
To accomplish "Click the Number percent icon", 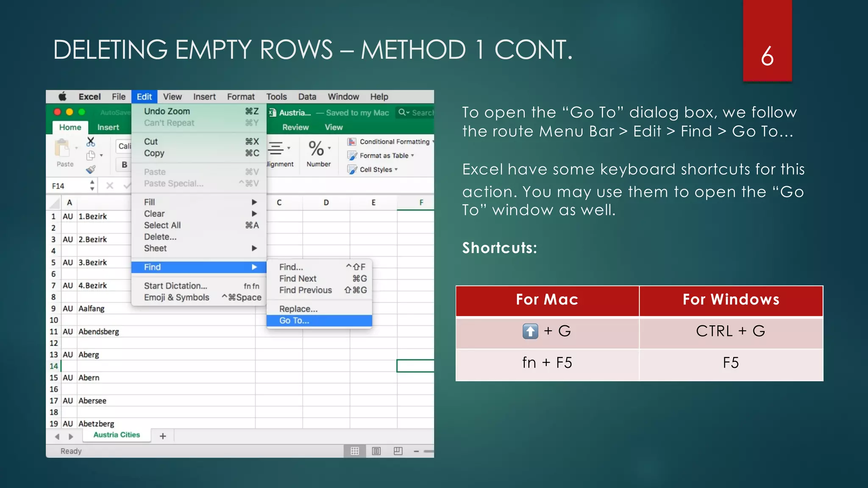I will pyautogui.click(x=316, y=149).
